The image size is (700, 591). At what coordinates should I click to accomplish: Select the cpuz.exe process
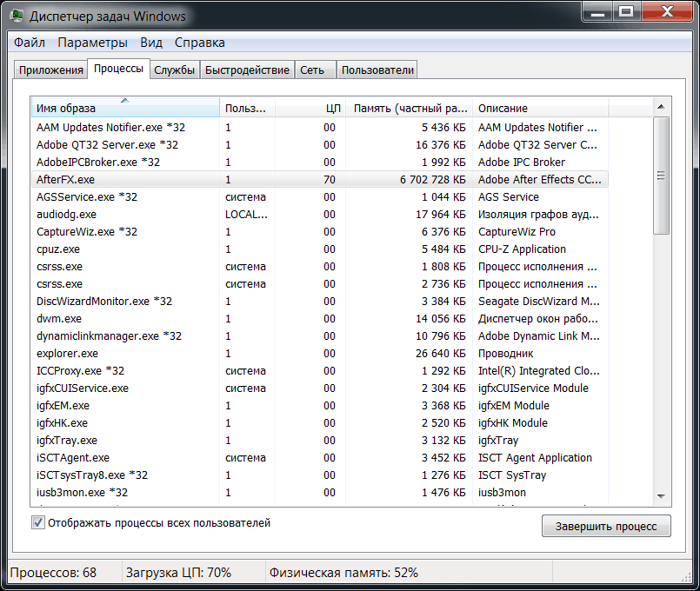(x=320, y=249)
